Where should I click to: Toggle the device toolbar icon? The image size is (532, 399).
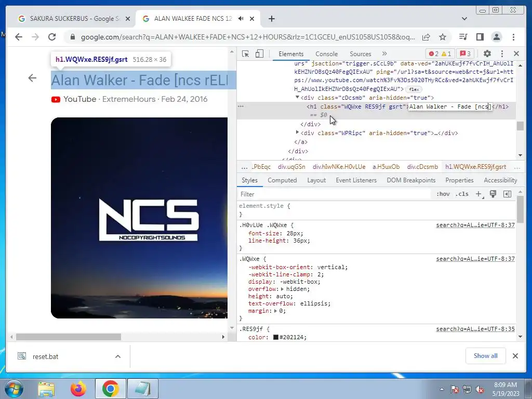(x=259, y=54)
